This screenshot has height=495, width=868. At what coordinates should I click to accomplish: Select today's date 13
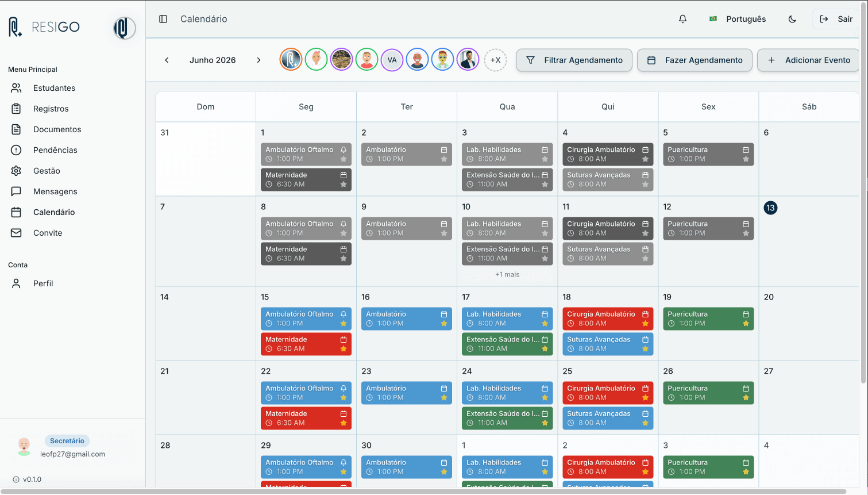point(770,208)
